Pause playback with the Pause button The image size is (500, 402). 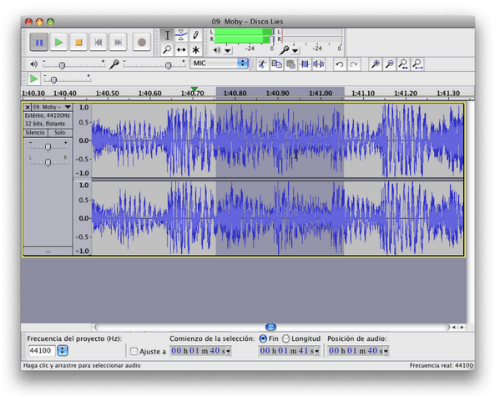point(39,42)
